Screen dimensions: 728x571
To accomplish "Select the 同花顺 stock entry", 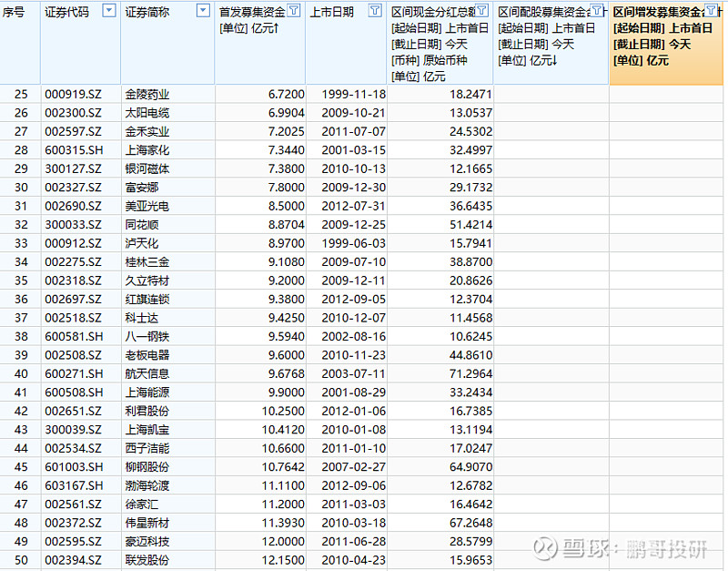I will click(142, 225).
